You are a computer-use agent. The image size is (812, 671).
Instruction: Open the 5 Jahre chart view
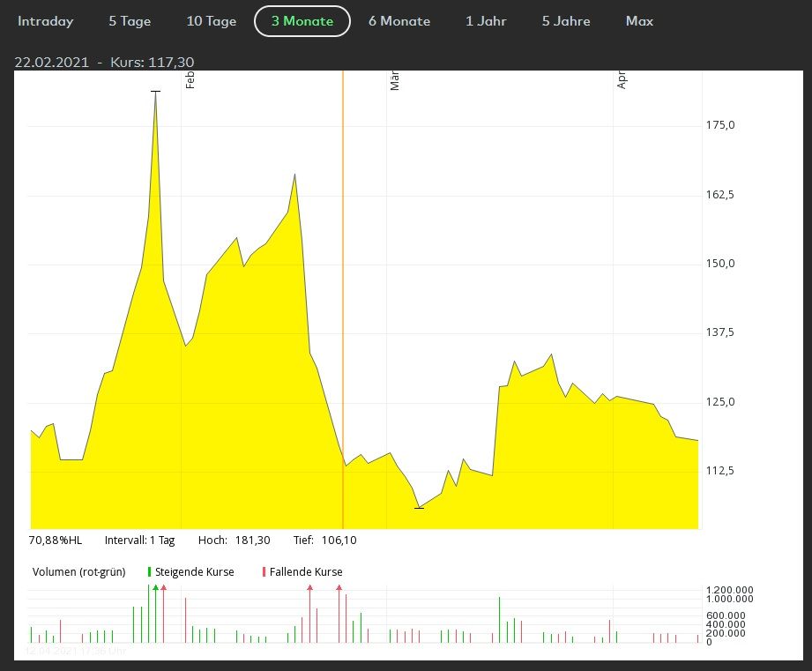(566, 21)
